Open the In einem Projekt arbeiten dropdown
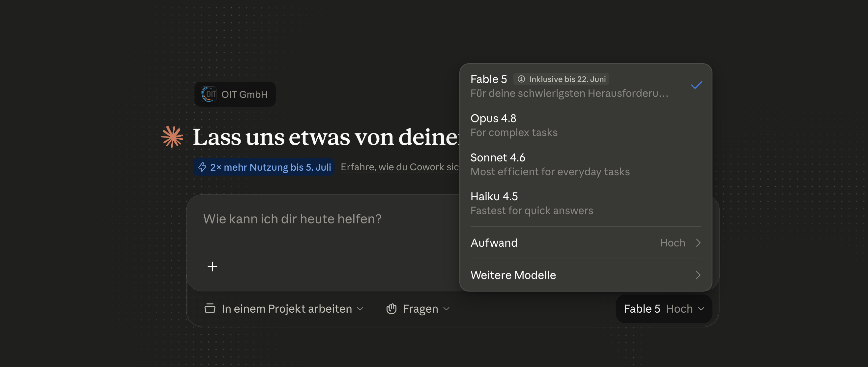Image resolution: width=868 pixels, height=367 pixels. click(x=284, y=309)
